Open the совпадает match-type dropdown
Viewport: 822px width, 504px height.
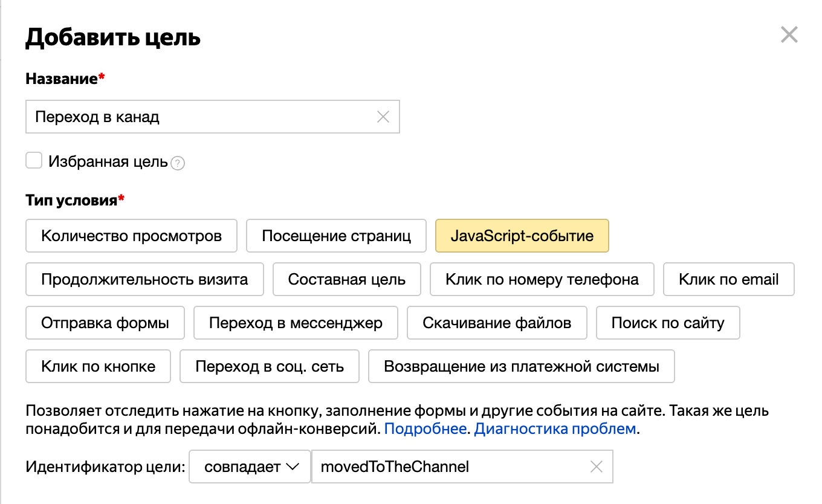[x=249, y=466]
